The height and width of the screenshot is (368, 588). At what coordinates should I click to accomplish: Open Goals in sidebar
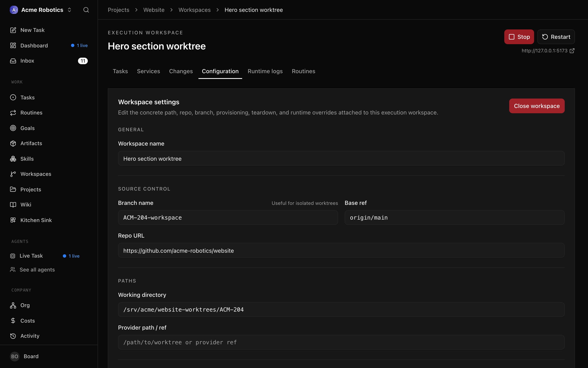click(x=49, y=128)
